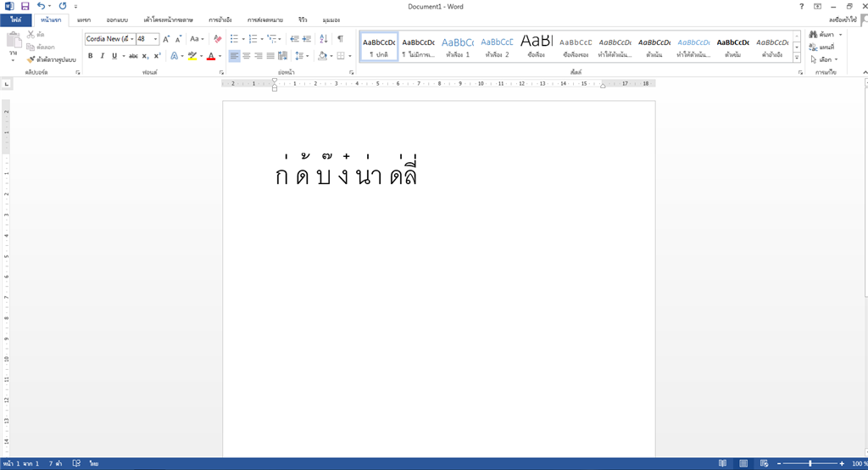Open the font size 48 dropdown
Screen dimensions: 868x470
(156, 39)
